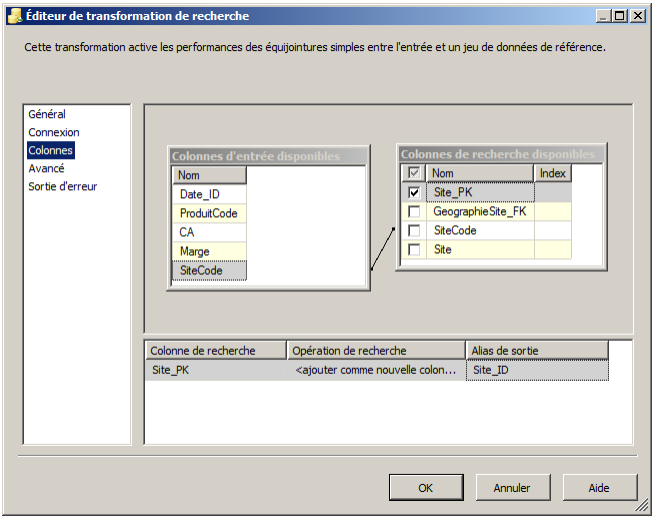Tick the Site column checkbox

[x=414, y=250]
